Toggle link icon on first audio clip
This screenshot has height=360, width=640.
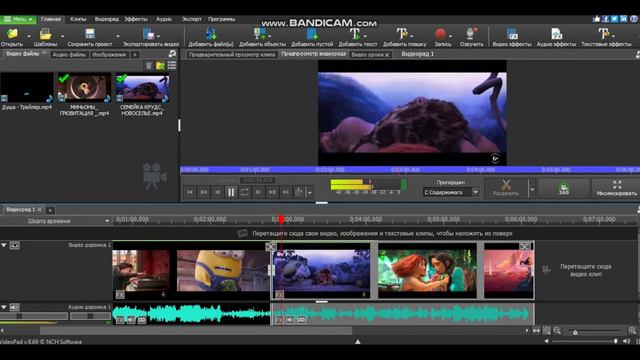[141, 320]
